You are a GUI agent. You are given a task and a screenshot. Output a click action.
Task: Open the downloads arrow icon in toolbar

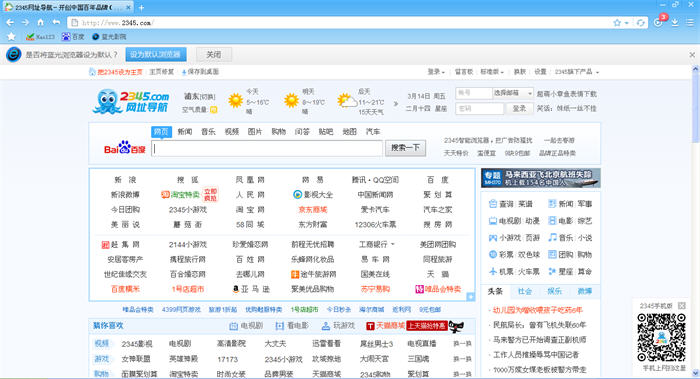click(675, 22)
